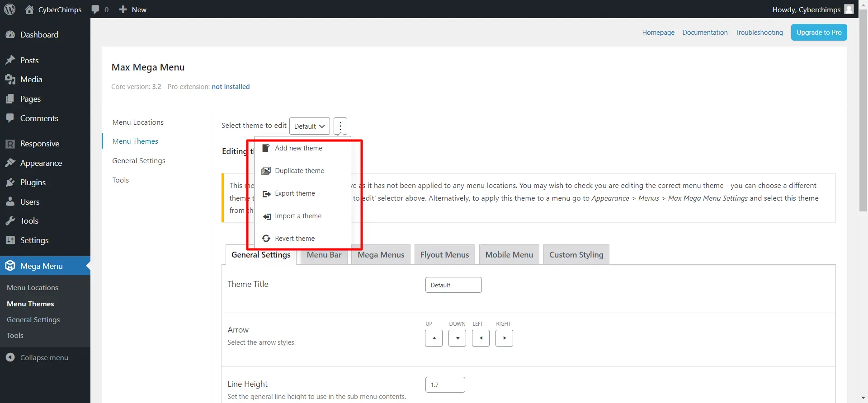Open the Troubleshooting link
This screenshot has height=403, width=868.
759,33
